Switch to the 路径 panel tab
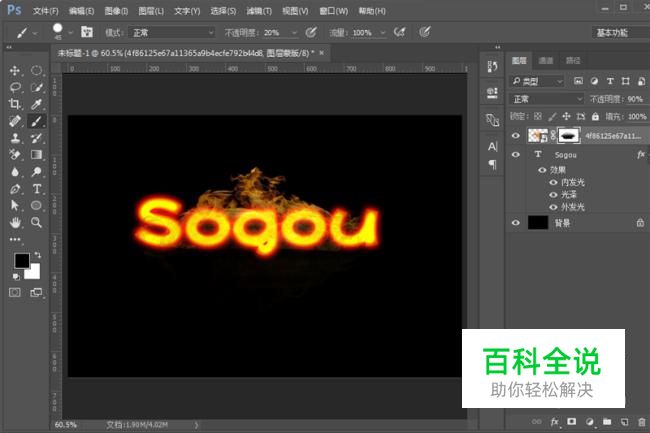The height and width of the screenshot is (433, 650). (573, 61)
